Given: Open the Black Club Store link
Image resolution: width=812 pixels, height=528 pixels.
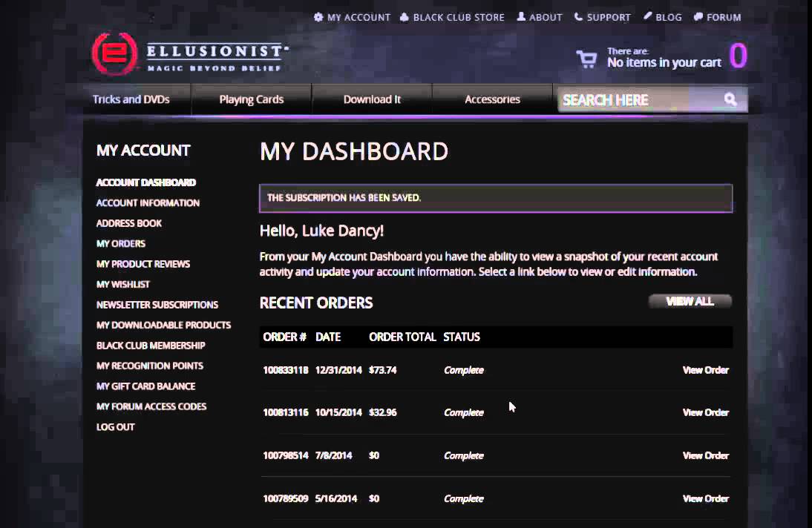Looking at the screenshot, I should pyautogui.click(x=458, y=18).
